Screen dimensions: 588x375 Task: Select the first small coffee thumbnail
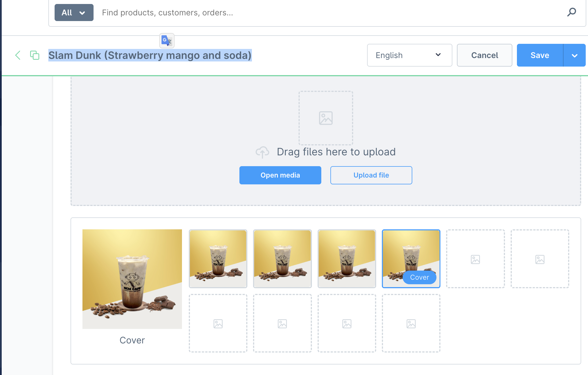(218, 259)
